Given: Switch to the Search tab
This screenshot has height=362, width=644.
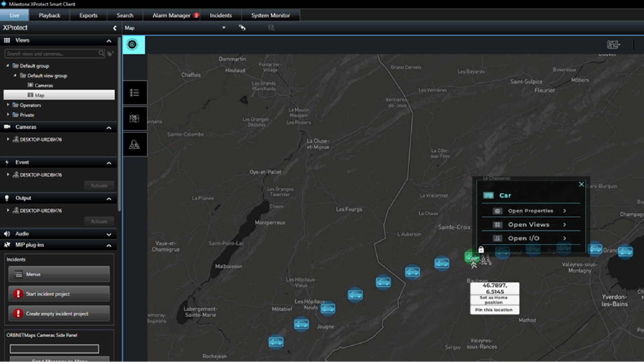Looking at the screenshot, I should 125,15.
